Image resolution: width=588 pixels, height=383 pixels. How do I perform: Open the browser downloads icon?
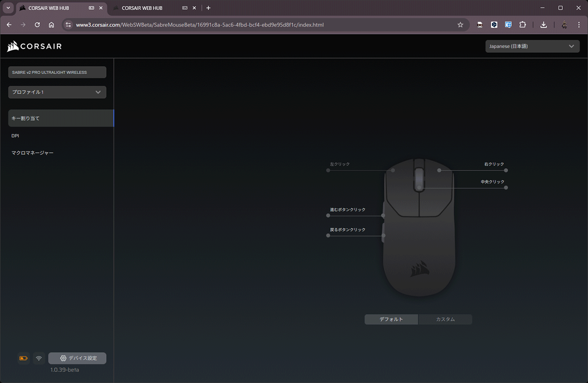point(543,25)
